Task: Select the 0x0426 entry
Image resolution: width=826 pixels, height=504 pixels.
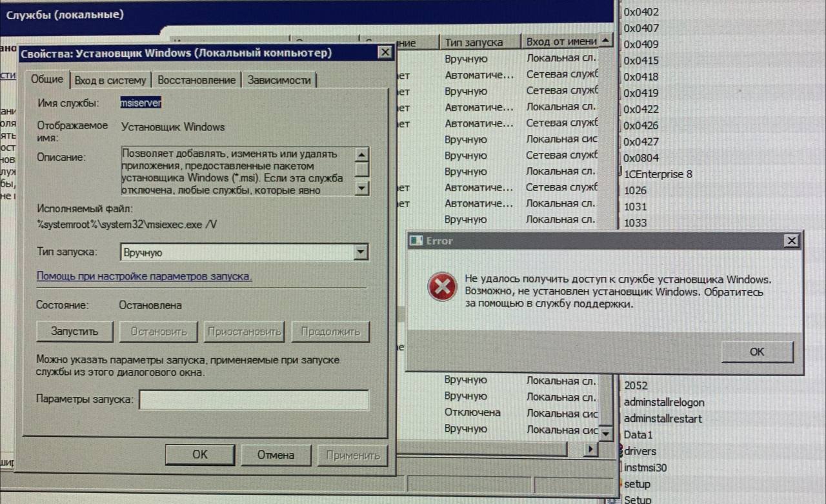Action: point(641,125)
